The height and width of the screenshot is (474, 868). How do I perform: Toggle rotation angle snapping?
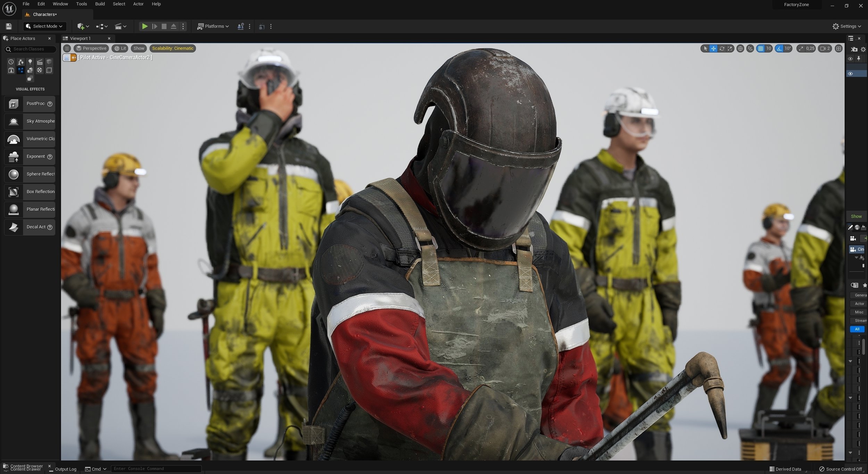[x=779, y=49]
